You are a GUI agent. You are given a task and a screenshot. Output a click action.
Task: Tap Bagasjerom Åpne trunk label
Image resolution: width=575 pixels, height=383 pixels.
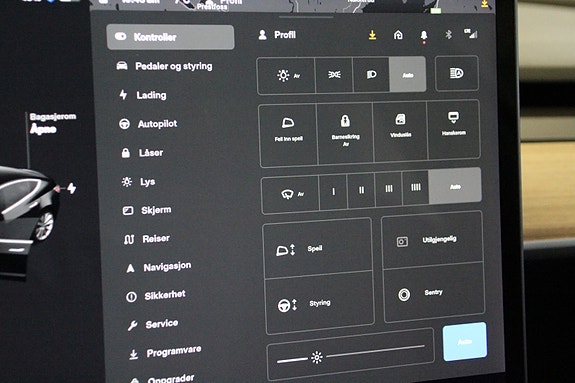[x=52, y=123]
